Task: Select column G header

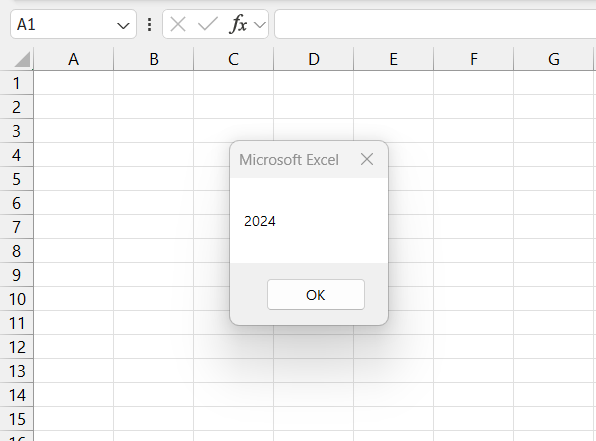Action: [x=553, y=59]
